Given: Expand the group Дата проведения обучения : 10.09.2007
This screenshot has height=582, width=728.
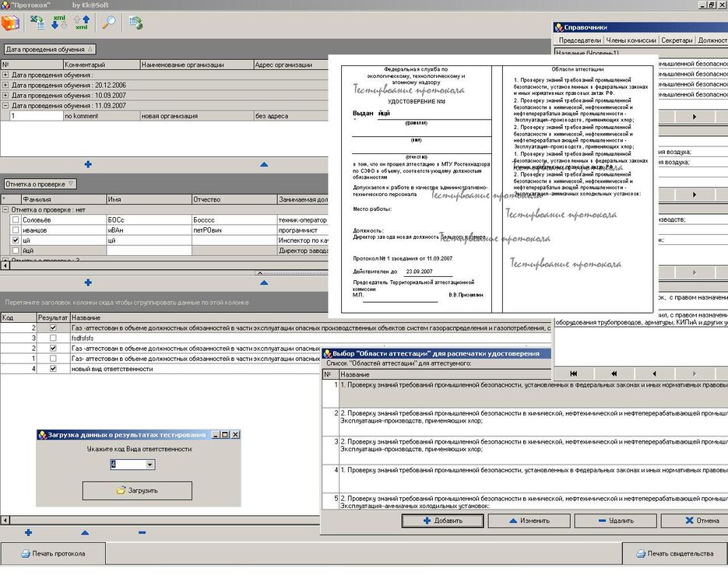Looking at the screenshot, I should (5, 95).
